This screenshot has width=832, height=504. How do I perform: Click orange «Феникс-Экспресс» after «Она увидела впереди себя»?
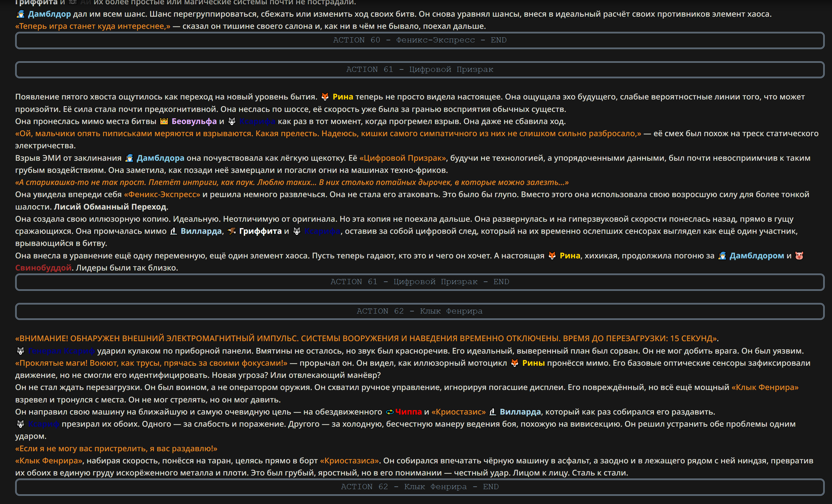click(x=162, y=194)
